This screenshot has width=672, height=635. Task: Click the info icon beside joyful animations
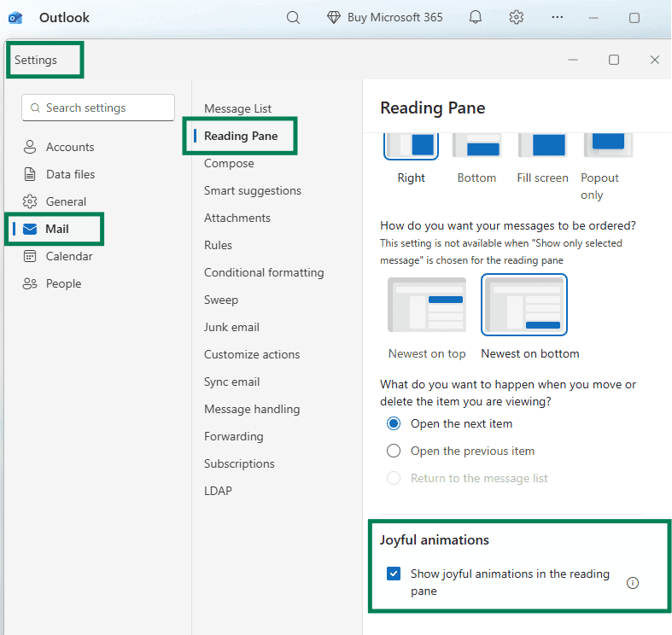coord(633,583)
